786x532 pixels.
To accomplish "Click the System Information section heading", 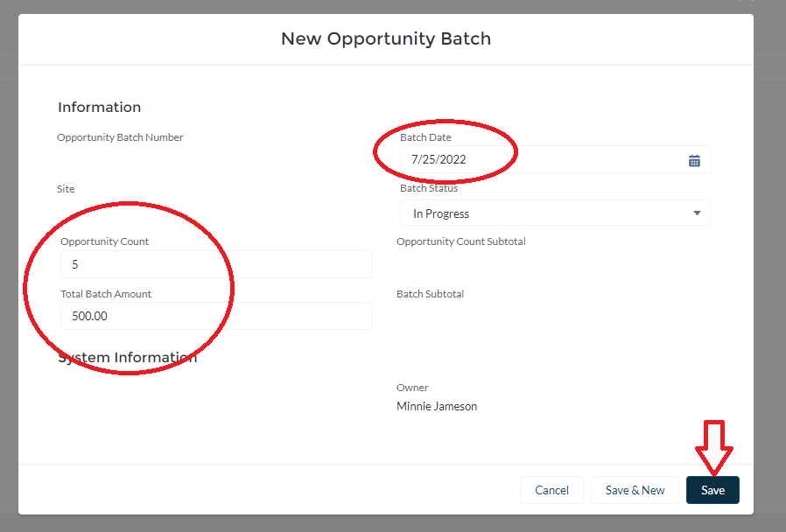I will [x=127, y=358].
